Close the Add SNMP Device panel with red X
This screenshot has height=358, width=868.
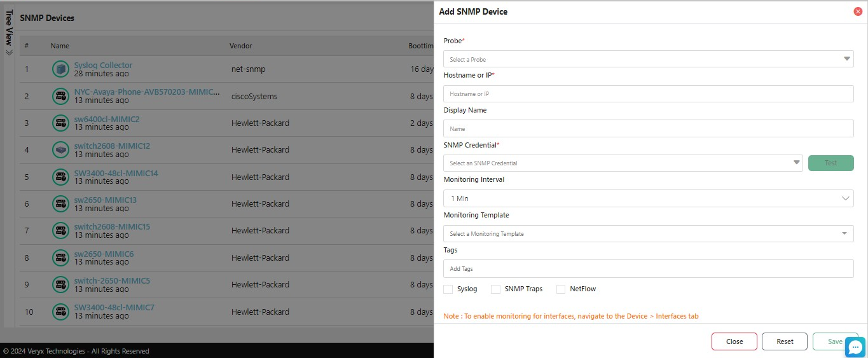coord(858,11)
